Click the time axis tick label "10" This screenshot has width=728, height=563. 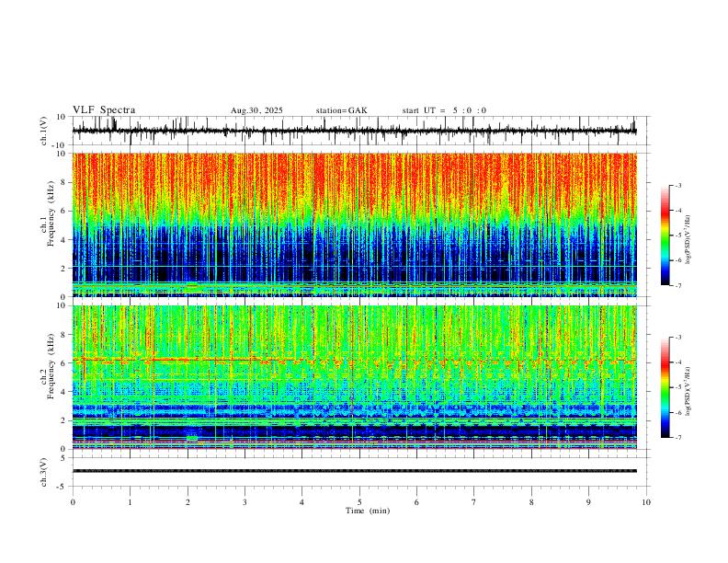pos(646,502)
